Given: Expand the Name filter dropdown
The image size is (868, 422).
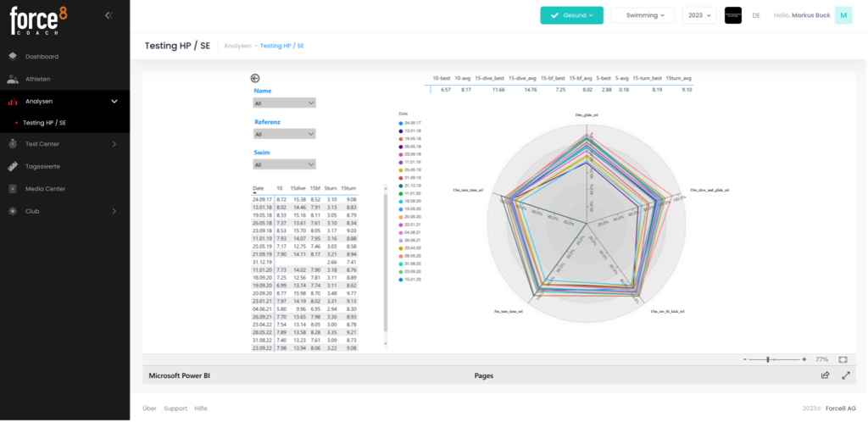Looking at the screenshot, I should tap(285, 103).
